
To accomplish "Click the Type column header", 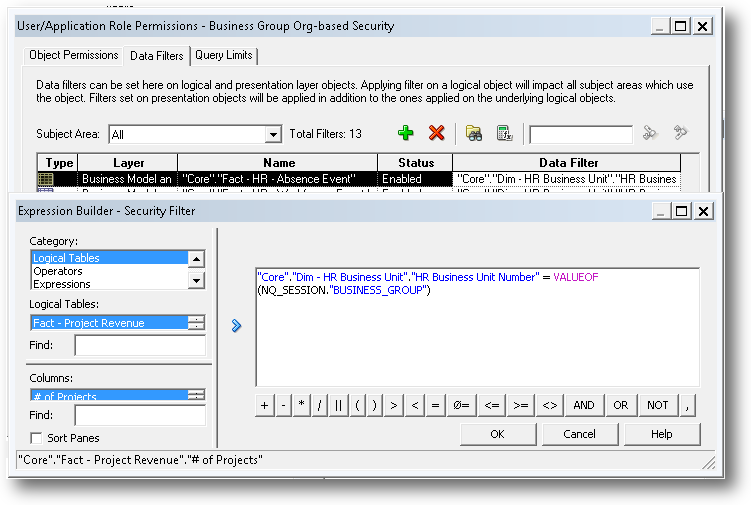I will (57, 163).
